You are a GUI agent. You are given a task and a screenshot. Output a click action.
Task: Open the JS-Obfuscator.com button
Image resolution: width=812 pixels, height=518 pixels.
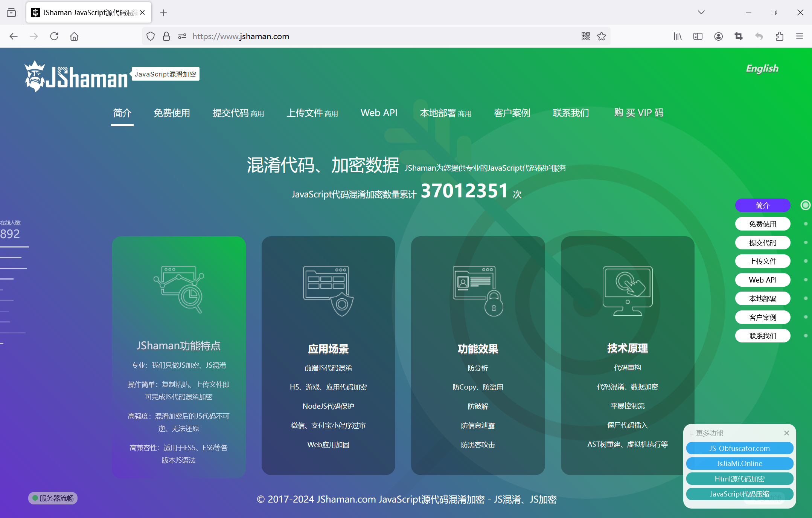[x=739, y=448]
